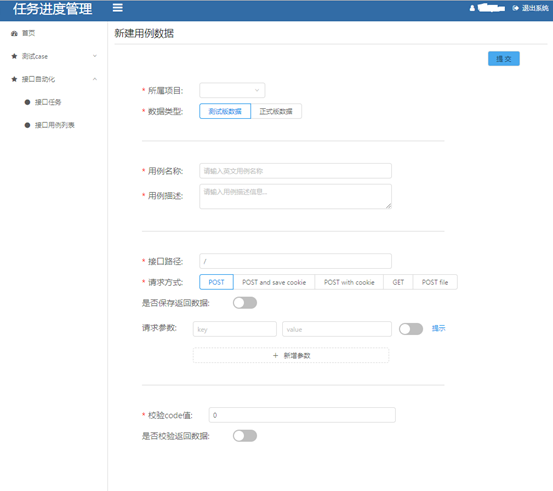Click the star icon beside 测试case

(14, 56)
